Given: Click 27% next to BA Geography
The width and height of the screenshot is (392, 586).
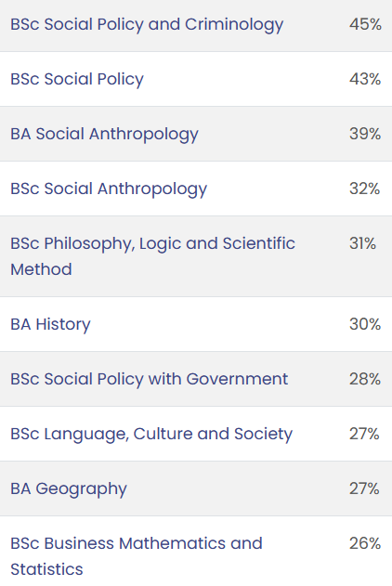Looking at the screenshot, I should [x=364, y=488].
